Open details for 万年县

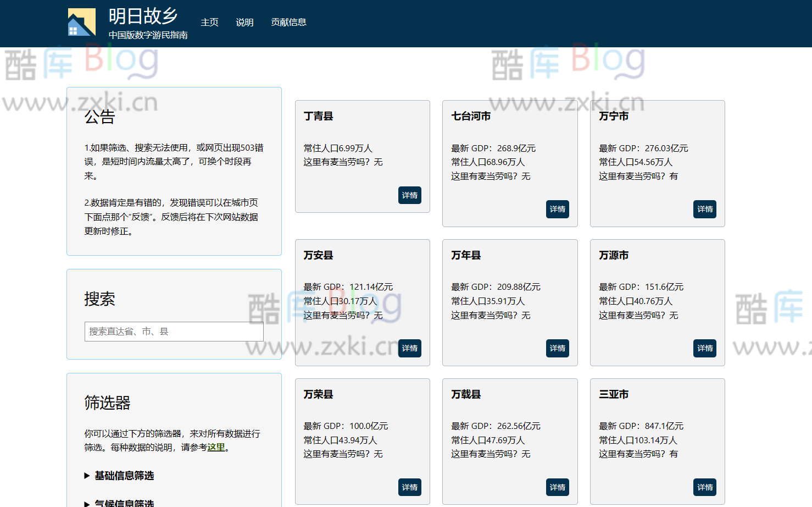tap(557, 348)
